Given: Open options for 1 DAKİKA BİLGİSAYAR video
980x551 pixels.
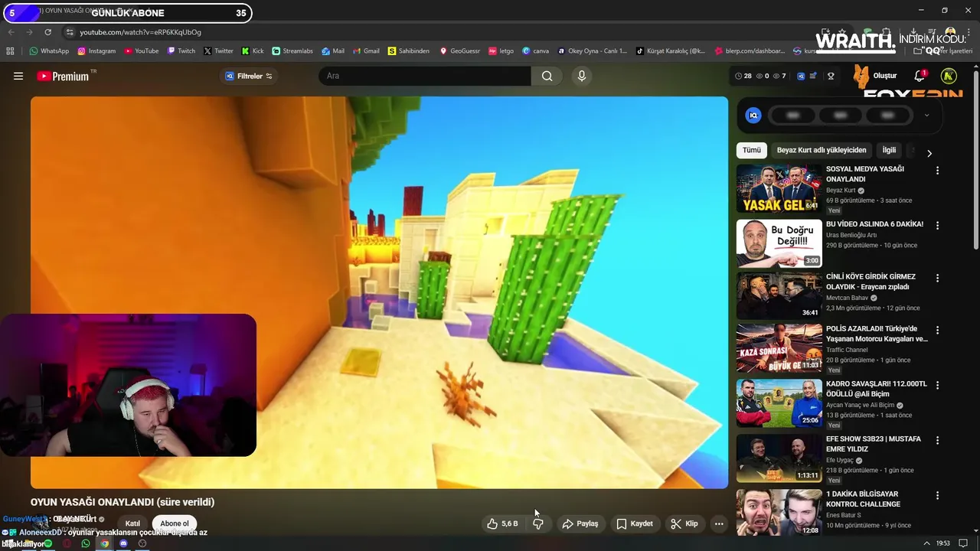Looking at the screenshot, I should point(937,495).
